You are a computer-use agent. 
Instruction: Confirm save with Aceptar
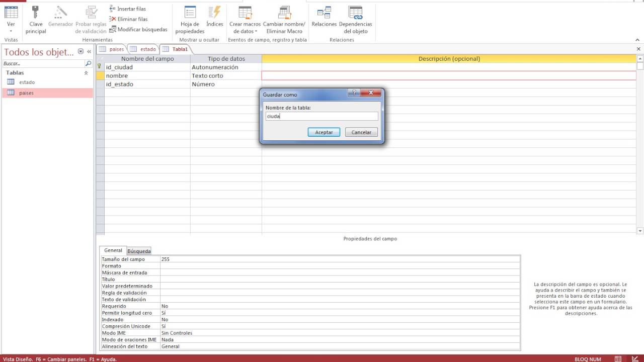tap(324, 132)
